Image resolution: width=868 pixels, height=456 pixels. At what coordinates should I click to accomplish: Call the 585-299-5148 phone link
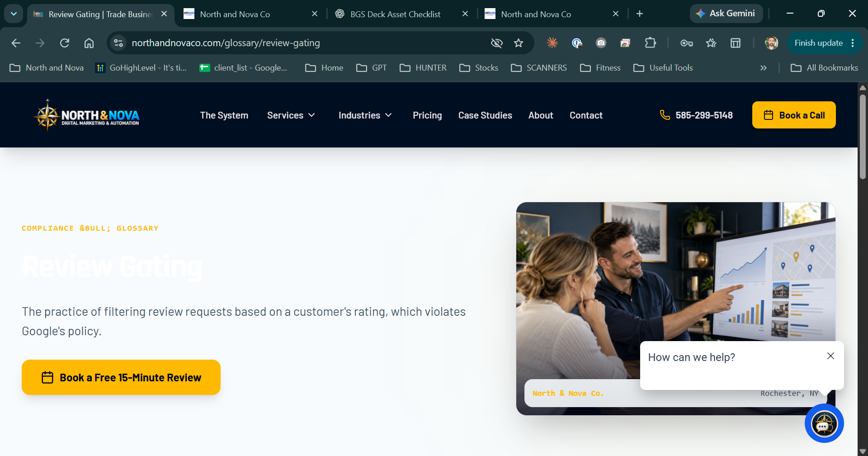click(x=696, y=115)
